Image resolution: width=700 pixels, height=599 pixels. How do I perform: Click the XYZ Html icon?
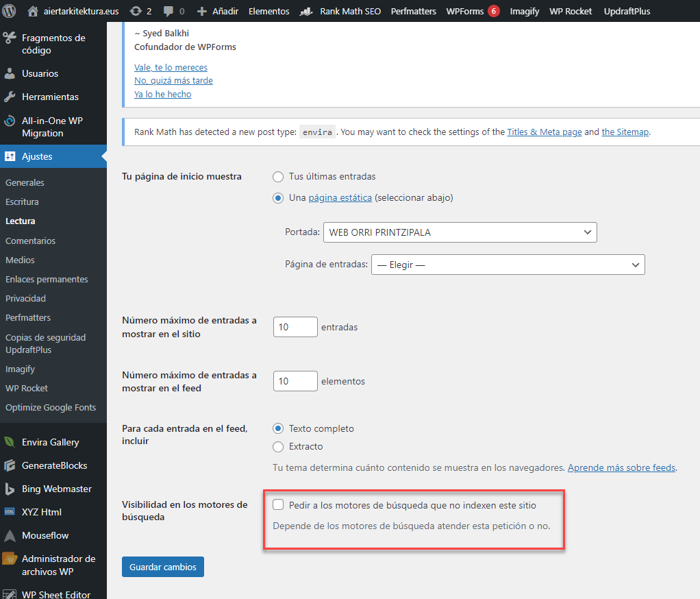[10, 512]
